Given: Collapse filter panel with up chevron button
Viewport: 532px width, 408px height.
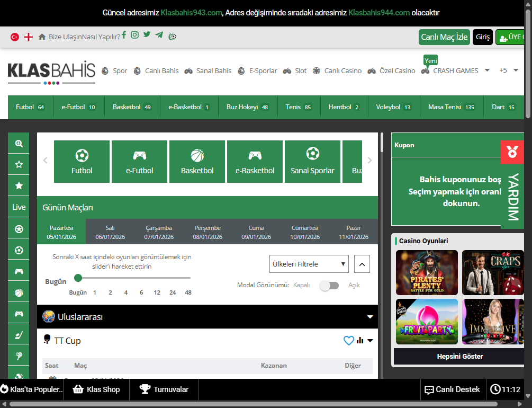Looking at the screenshot, I should (362, 264).
